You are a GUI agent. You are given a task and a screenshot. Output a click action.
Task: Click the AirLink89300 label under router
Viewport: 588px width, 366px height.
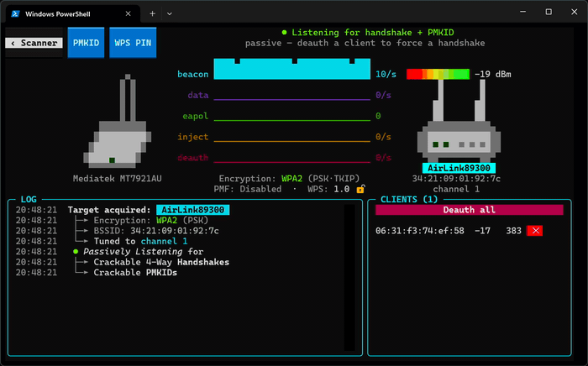point(459,168)
